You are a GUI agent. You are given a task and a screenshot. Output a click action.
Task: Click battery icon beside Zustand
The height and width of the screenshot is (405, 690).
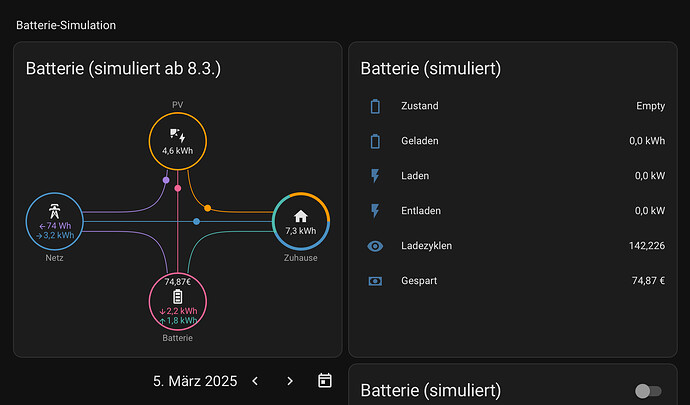(x=375, y=106)
